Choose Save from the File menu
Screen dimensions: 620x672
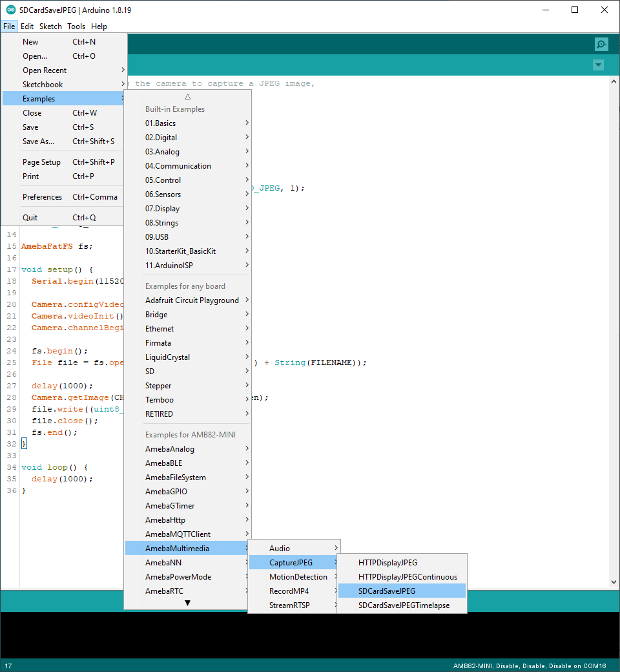63,127
